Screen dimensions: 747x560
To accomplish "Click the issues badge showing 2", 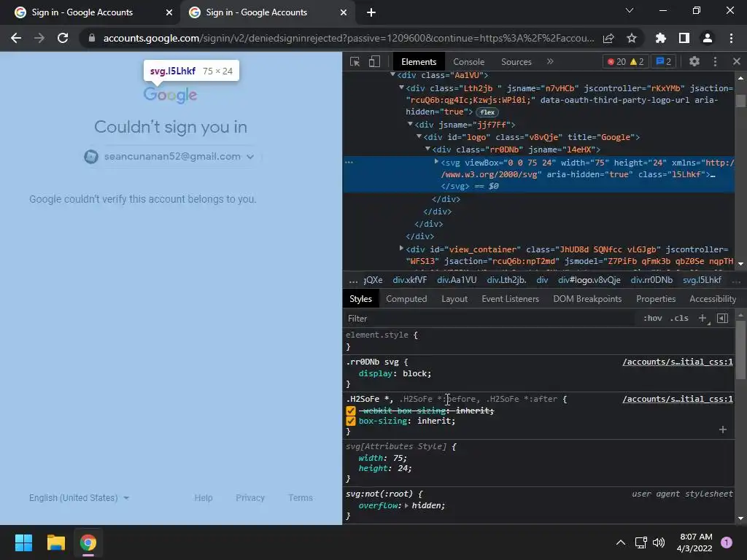I will 664,61.
